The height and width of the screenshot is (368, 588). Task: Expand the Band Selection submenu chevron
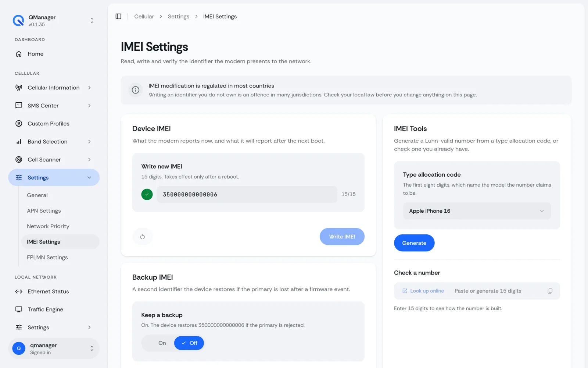(89, 142)
